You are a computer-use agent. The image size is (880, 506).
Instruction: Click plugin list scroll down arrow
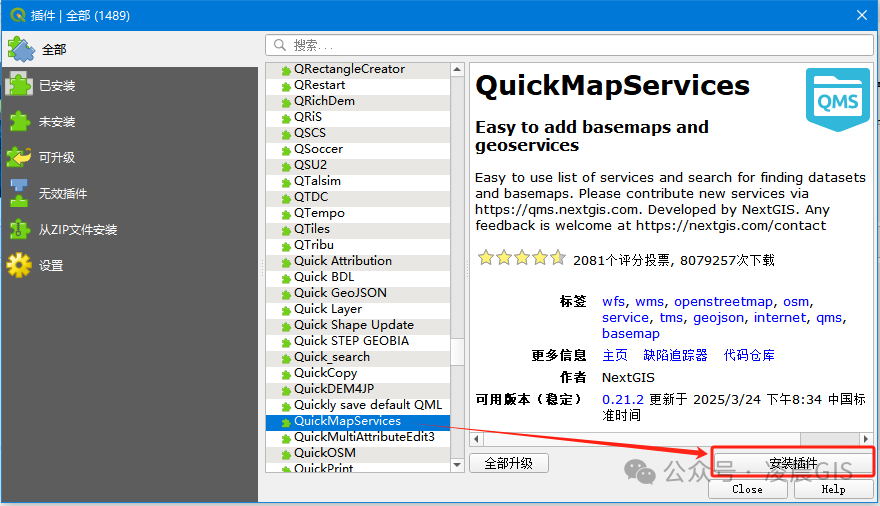[457, 464]
